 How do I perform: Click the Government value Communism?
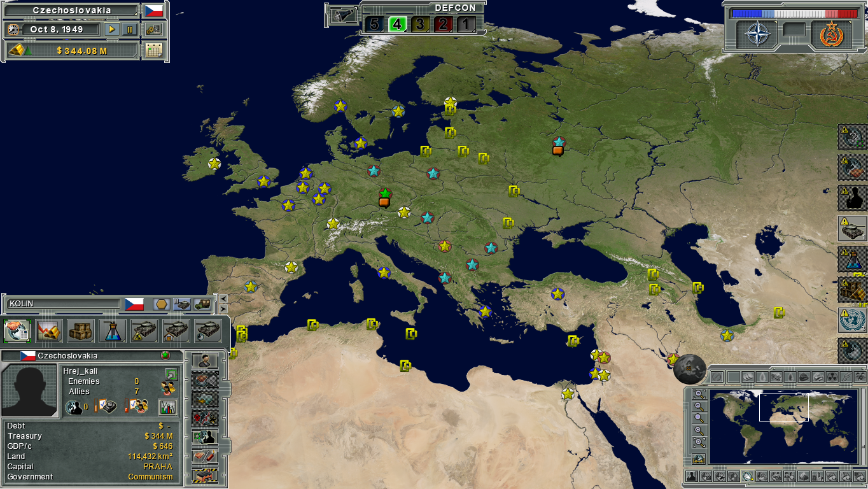point(150,477)
